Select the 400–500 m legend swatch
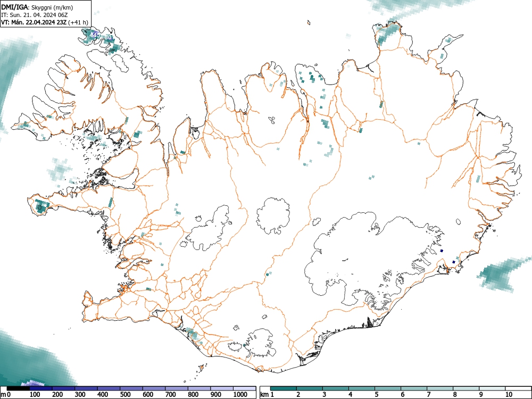 (109, 388)
